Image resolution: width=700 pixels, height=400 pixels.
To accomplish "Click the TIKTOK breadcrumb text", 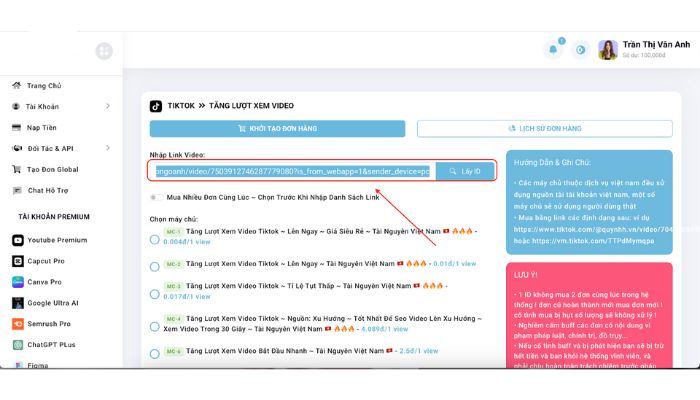I will (x=181, y=106).
